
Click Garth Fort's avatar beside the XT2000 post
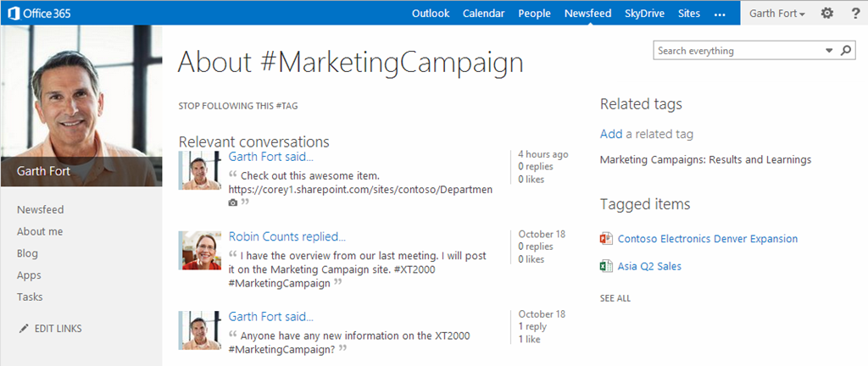pos(200,330)
